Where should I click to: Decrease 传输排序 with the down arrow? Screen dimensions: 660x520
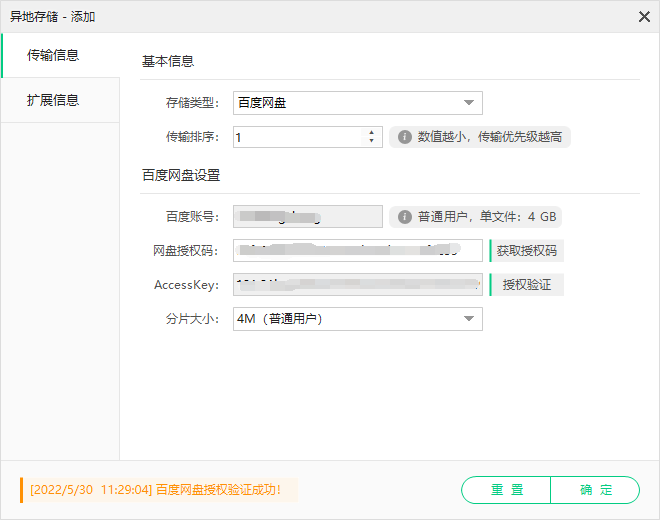pos(371,141)
